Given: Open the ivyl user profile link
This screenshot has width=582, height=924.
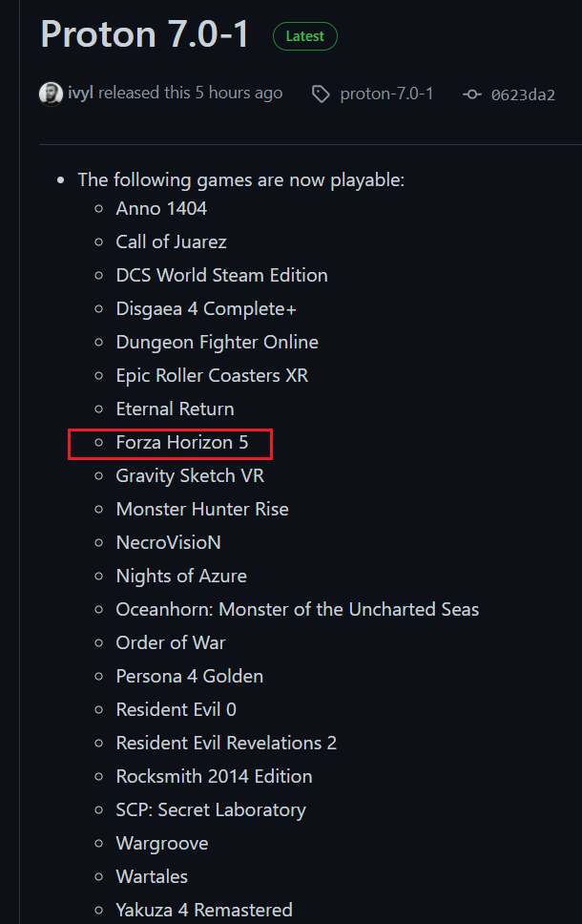Looking at the screenshot, I should [80, 93].
